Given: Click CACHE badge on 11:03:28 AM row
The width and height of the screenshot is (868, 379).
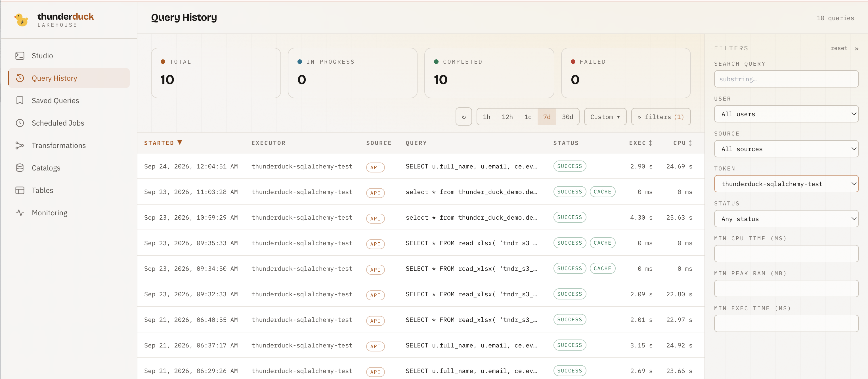Looking at the screenshot, I should pos(602,191).
